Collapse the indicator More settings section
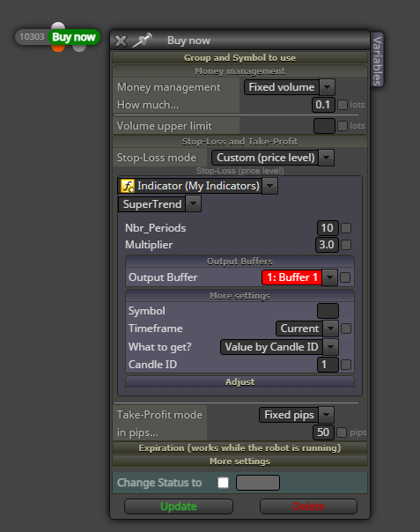 tap(239, 296)
